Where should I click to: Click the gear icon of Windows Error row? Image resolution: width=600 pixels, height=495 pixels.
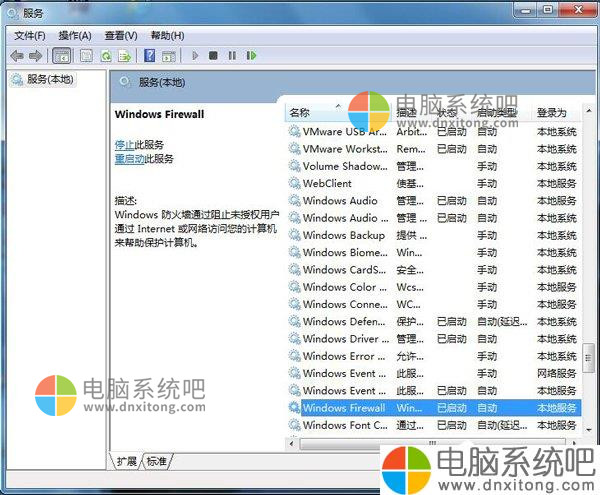[294, 356]
